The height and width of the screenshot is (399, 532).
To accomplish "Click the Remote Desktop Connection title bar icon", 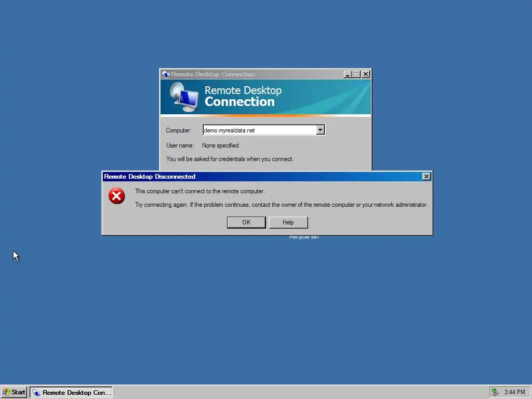I will coord(166,74).
